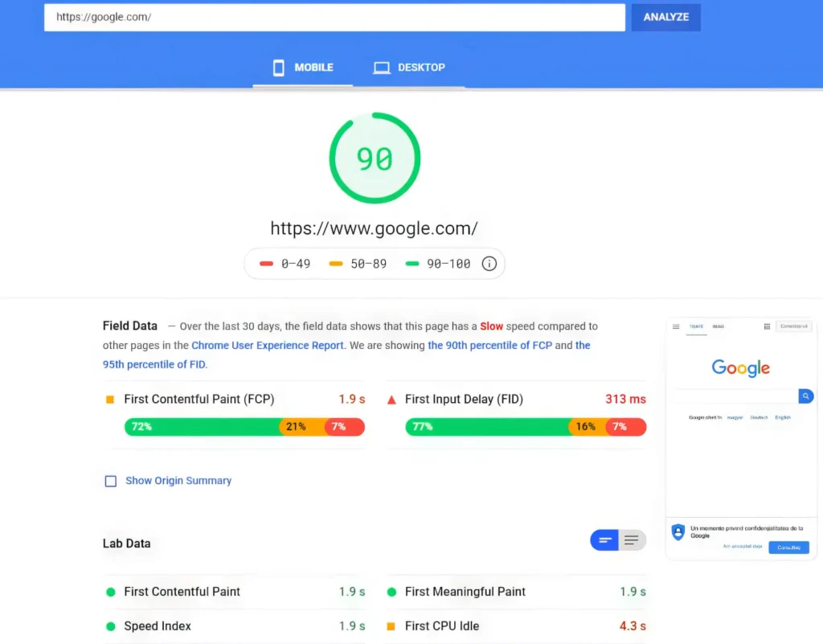The image size is (823, 644).
Task: Focus the URL input field containing google.com
Action: tap(334, 18)
